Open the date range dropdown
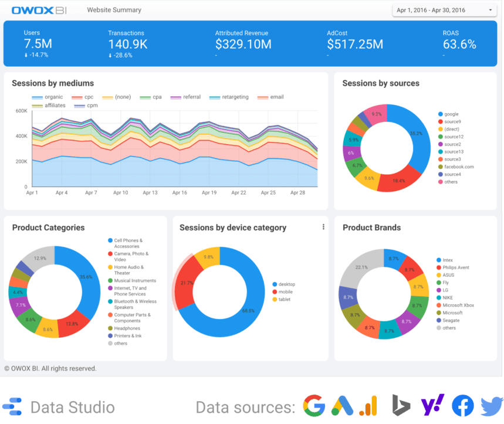The height and width of the screenshot is (424, 504). coord(444,11)
